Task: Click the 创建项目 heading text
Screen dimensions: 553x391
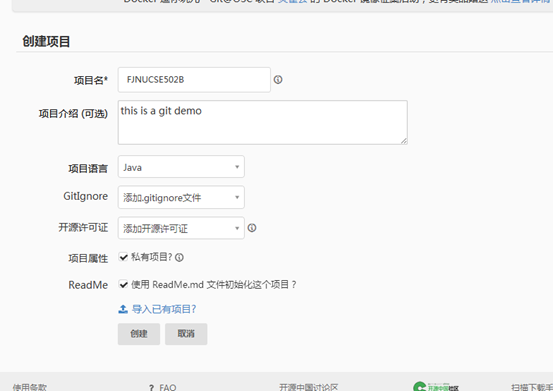Action: 46,42
